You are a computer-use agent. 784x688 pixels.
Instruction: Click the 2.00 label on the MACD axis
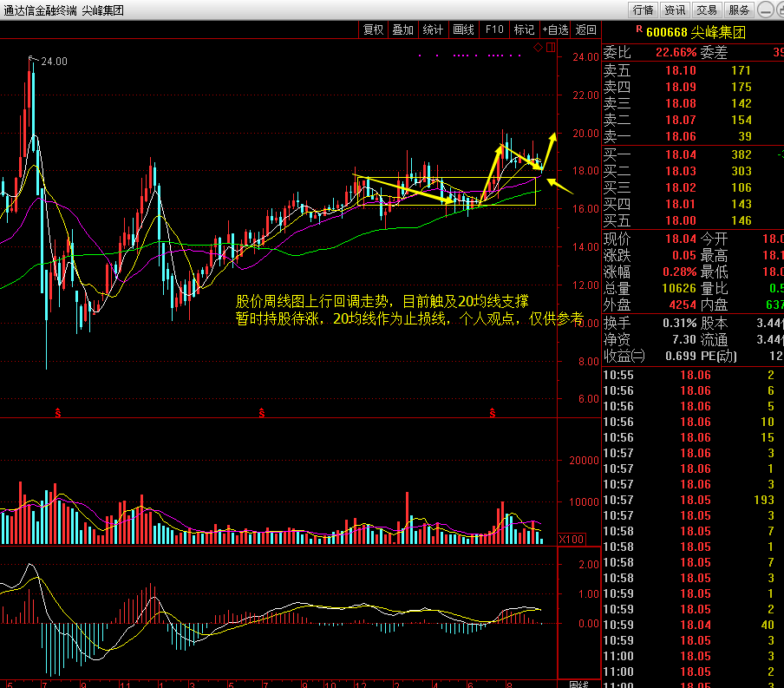[589, 565]
